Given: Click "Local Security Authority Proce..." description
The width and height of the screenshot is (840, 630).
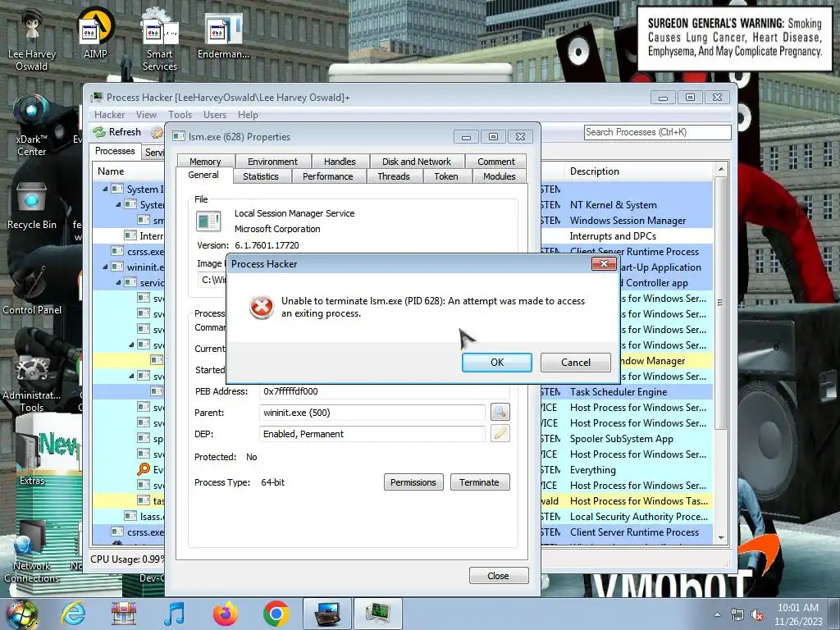Looking at the screenshot, I should pyautogui.click(x=638, y=517).
